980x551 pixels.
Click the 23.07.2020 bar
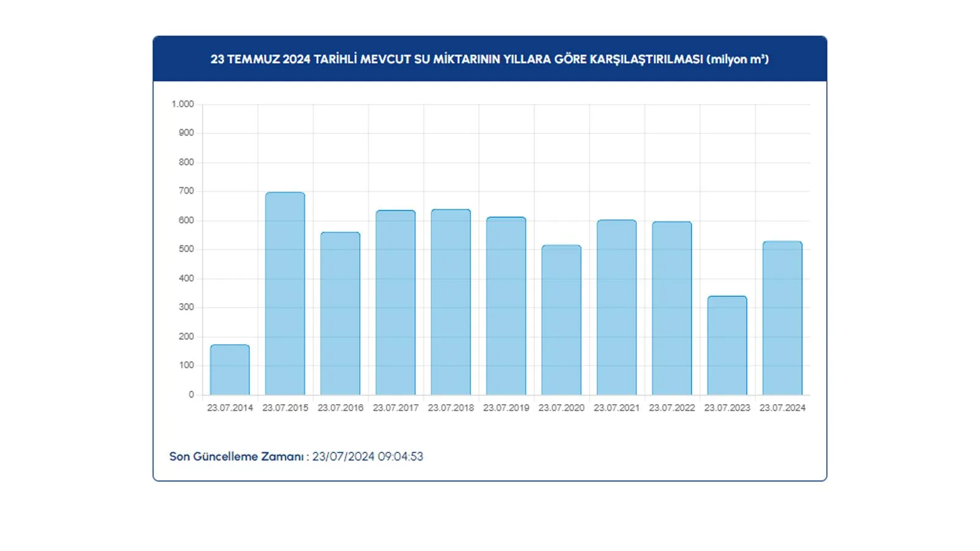coord(561,320)
